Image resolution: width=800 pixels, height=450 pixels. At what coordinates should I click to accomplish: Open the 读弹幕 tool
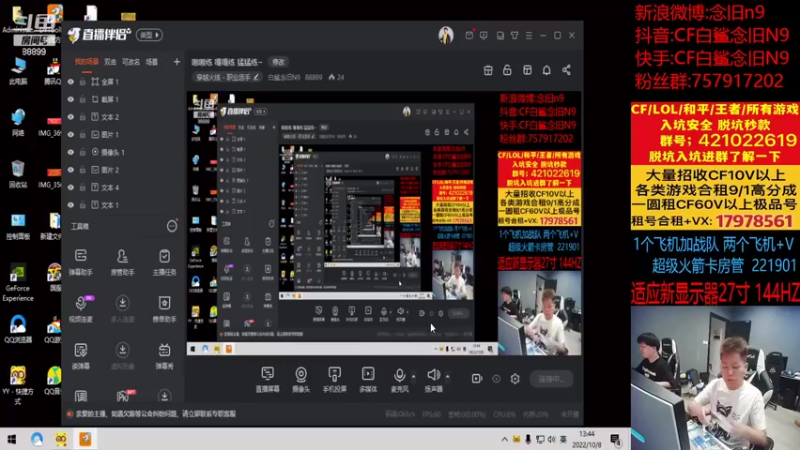pos(81,356)
